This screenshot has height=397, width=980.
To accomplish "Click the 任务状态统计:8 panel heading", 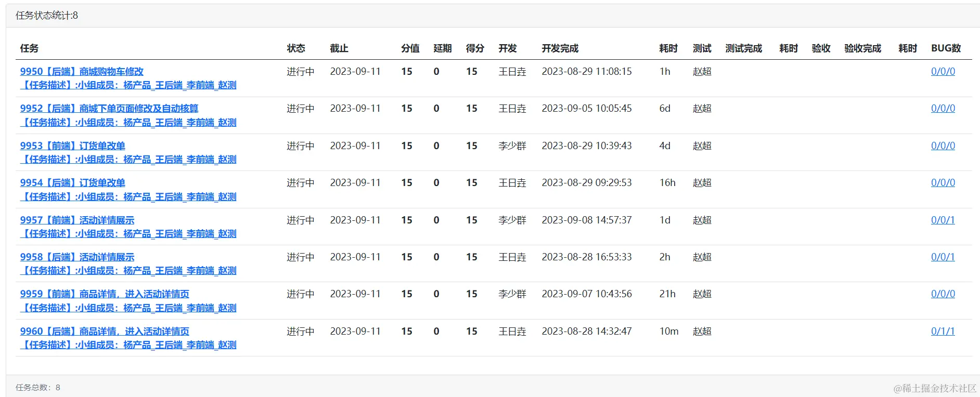I will (x=47, y=16).
